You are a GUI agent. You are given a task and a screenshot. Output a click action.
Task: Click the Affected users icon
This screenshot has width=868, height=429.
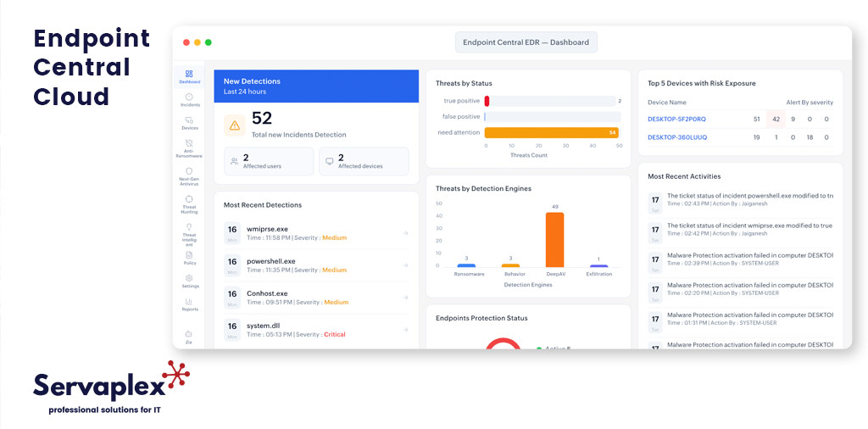point(234,161)
